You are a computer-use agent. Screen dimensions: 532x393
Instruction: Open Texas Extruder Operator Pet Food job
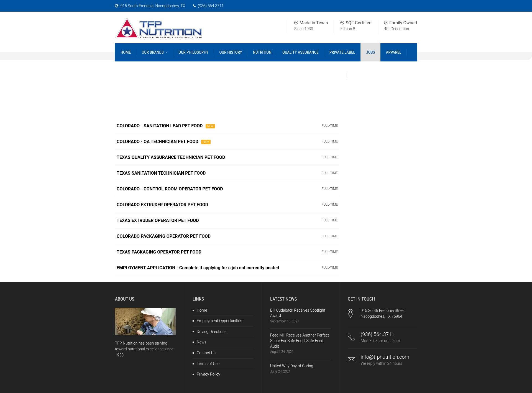pyautogui.click(x=158, y=221)
